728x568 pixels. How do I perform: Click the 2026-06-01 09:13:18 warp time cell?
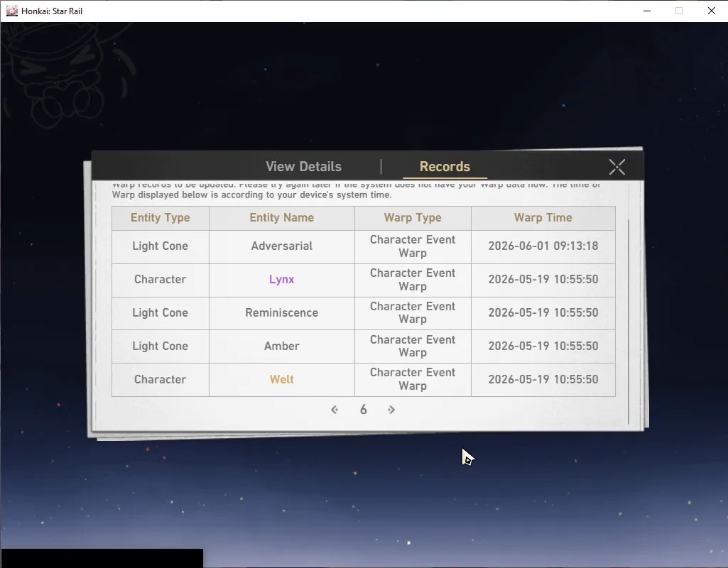(543, 246)
